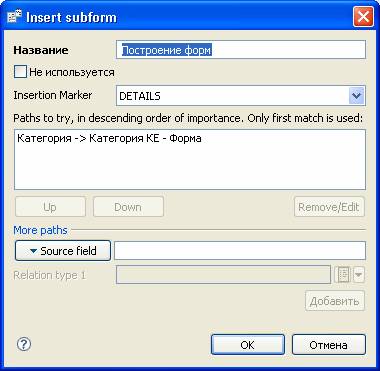Screen dimensions: 380x371
Task: Close the Insert subform dialog
Action: coord(363,16)
